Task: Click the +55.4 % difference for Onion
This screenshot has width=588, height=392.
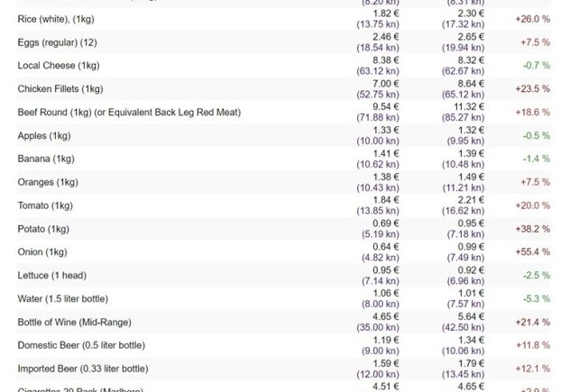Action: (532, 252)
